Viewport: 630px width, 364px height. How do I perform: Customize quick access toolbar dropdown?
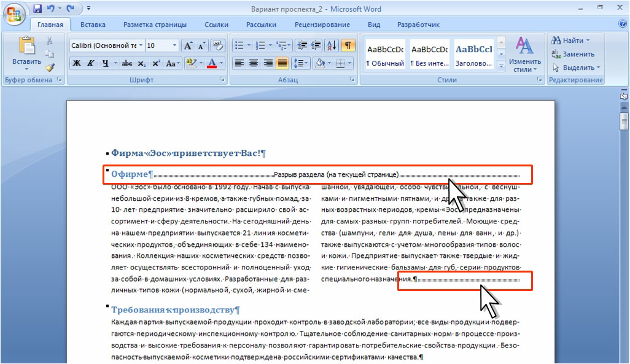(89, 9)
